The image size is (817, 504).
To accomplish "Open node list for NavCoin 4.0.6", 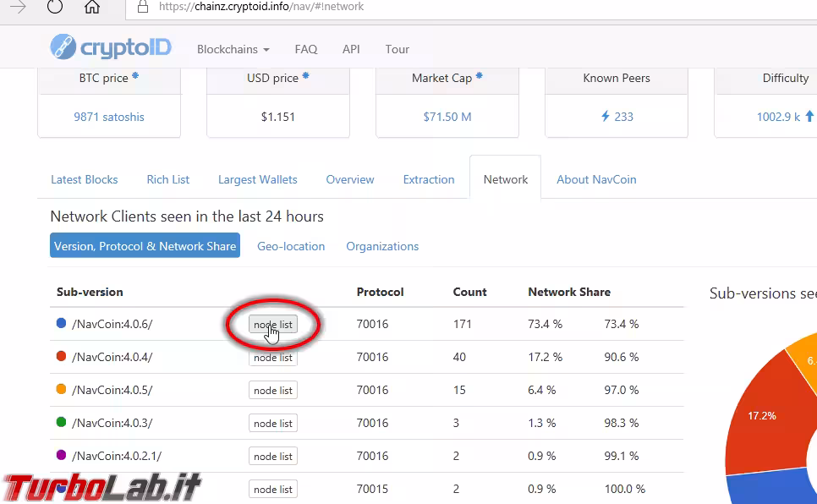I will pos(272,325).
